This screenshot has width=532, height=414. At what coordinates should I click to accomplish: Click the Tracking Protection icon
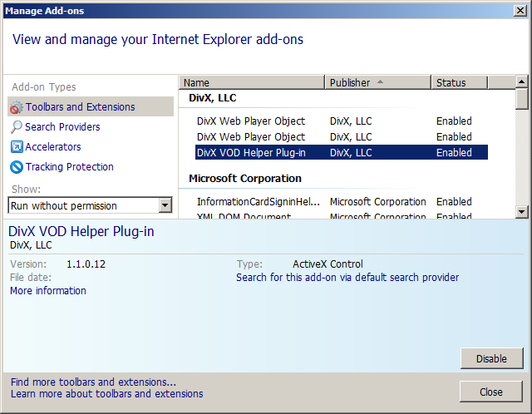click(17, 167)
